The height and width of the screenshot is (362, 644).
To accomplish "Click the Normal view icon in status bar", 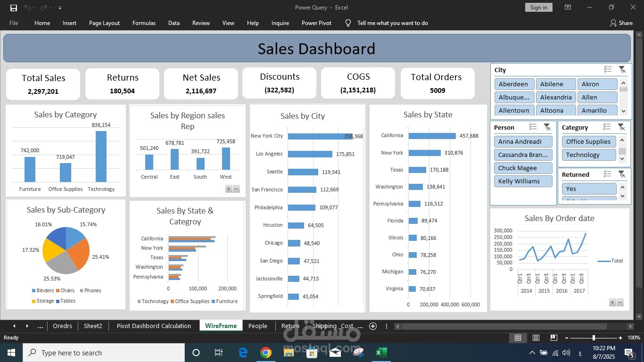I will click(518, 337).
